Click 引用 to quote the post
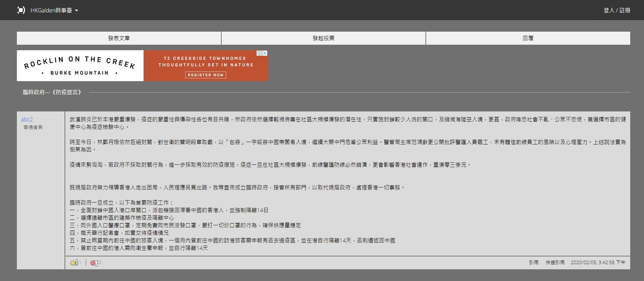This screenshot has height=281, width=644. (x=534, y=263)
